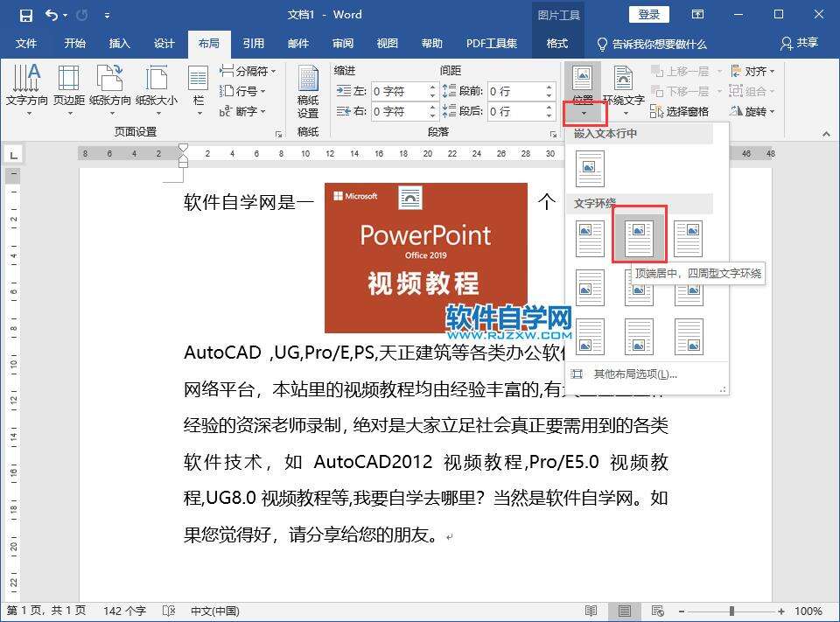The width and height of the screenshot is (840, 622).
Task: Open the Margins (页边距) tool
Action: tap(68, 89)
